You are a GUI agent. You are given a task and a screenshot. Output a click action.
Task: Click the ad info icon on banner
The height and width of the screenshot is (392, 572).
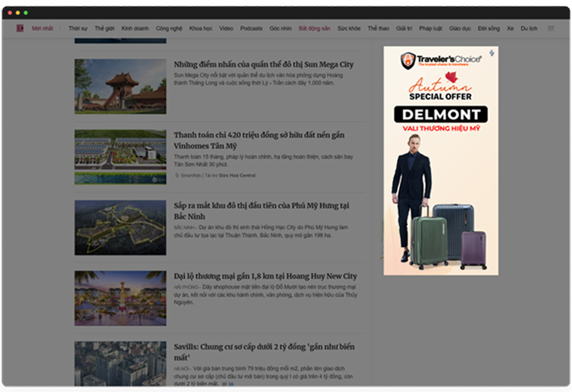[x=491, y=53]
